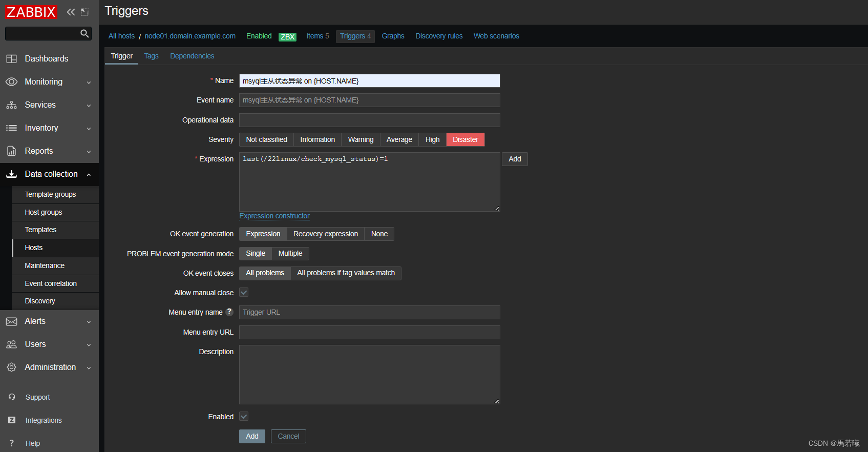The height and width of the screenshot is (452, 868).
Task: Expand the Alerts menu chevron
Action: [89, 322]
